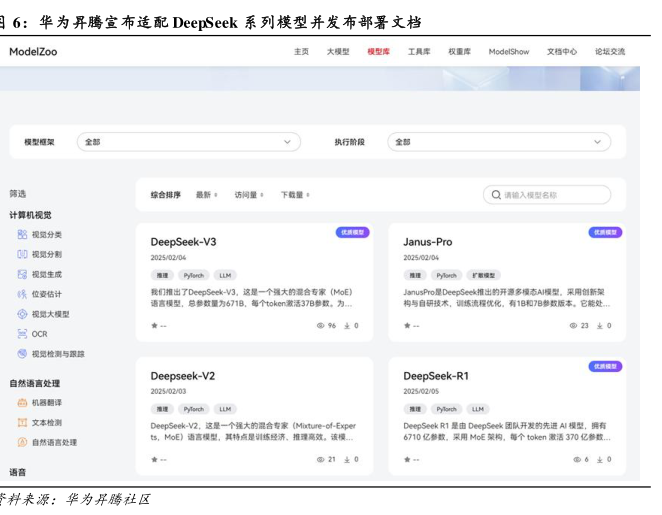
Task: Sort models by 最新
Action: [206, 195]
